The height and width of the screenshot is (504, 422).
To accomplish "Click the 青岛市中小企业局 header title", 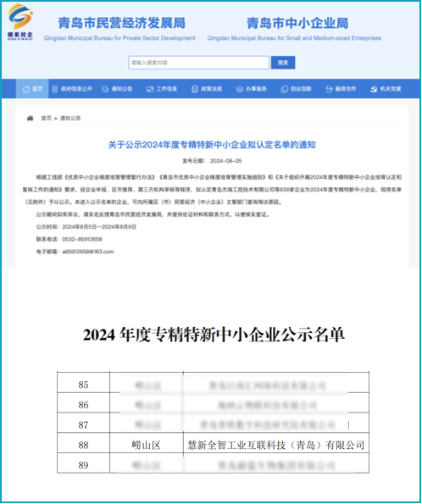I will 297,23.
